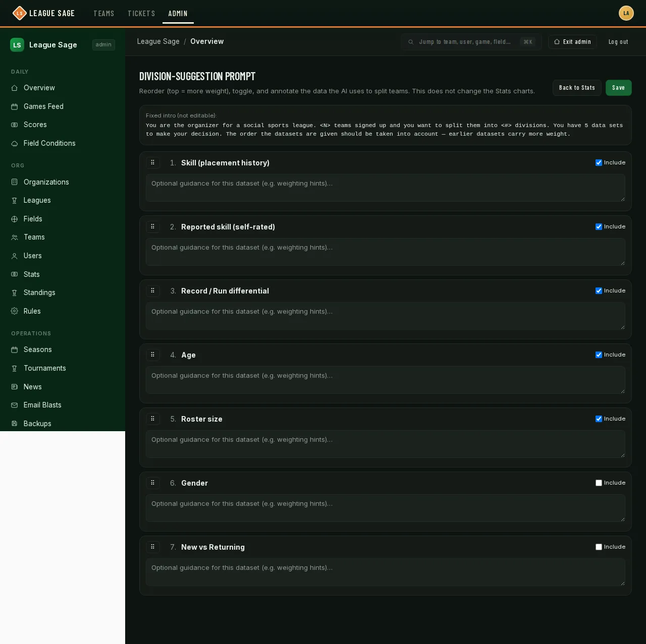
Task: Open Stats in the sidebar
Action: click(63, 274)
